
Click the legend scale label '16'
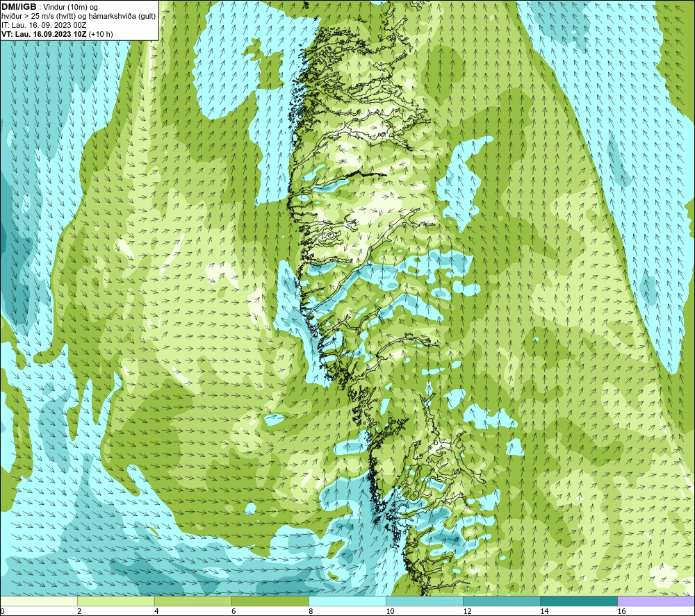pyautogui.click(x=621, y=611)
